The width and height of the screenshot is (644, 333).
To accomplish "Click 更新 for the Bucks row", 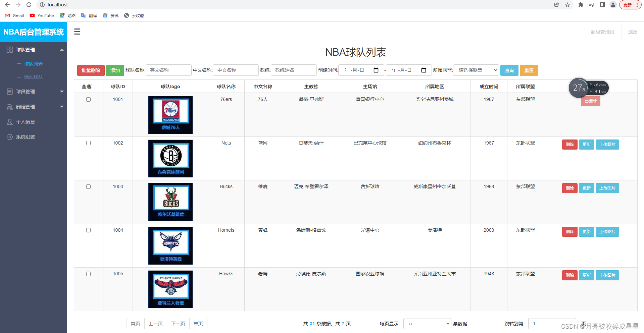I will pos(587,188).
